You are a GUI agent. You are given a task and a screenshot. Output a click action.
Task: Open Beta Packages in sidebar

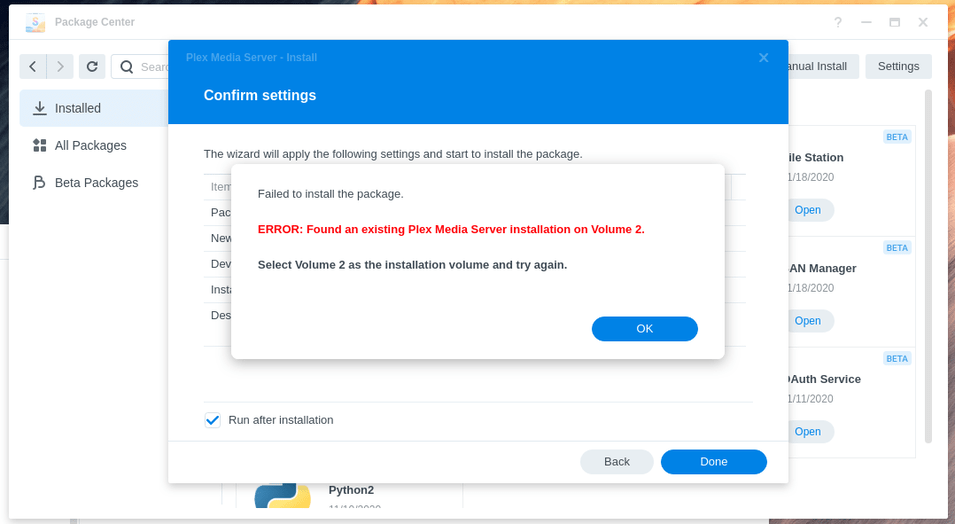(96, 183)
